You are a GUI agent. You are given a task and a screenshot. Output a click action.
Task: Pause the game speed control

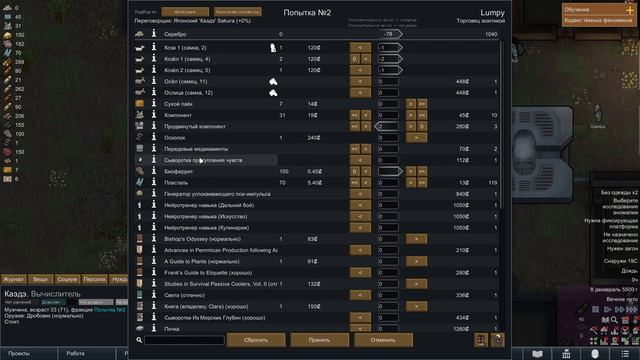(596, 310)
